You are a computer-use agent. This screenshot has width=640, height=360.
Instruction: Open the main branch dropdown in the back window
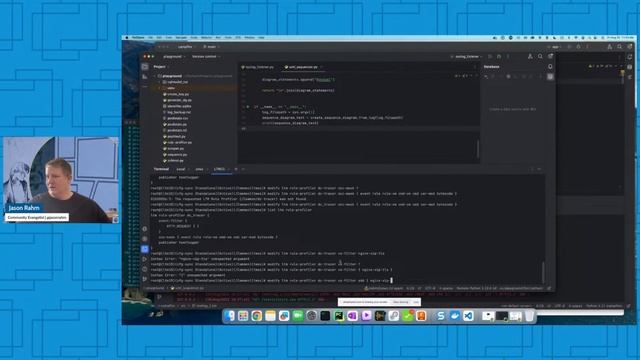tap(211, 47)
